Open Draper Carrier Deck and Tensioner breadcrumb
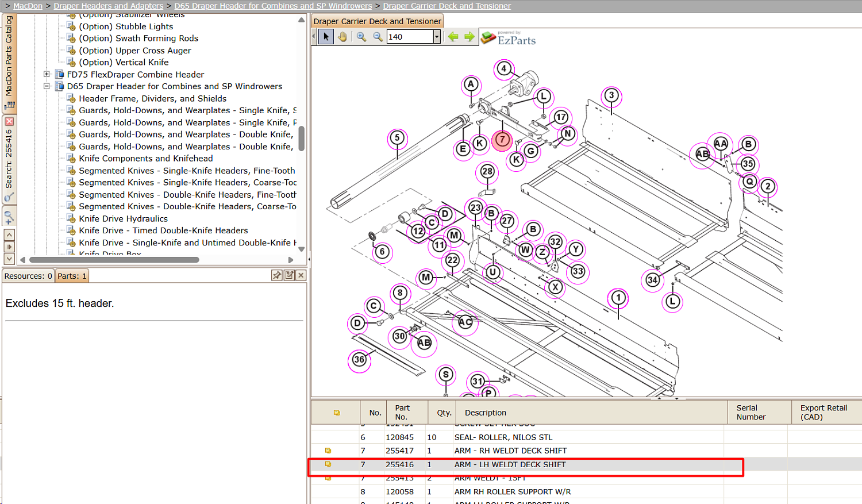 point(447,6)
